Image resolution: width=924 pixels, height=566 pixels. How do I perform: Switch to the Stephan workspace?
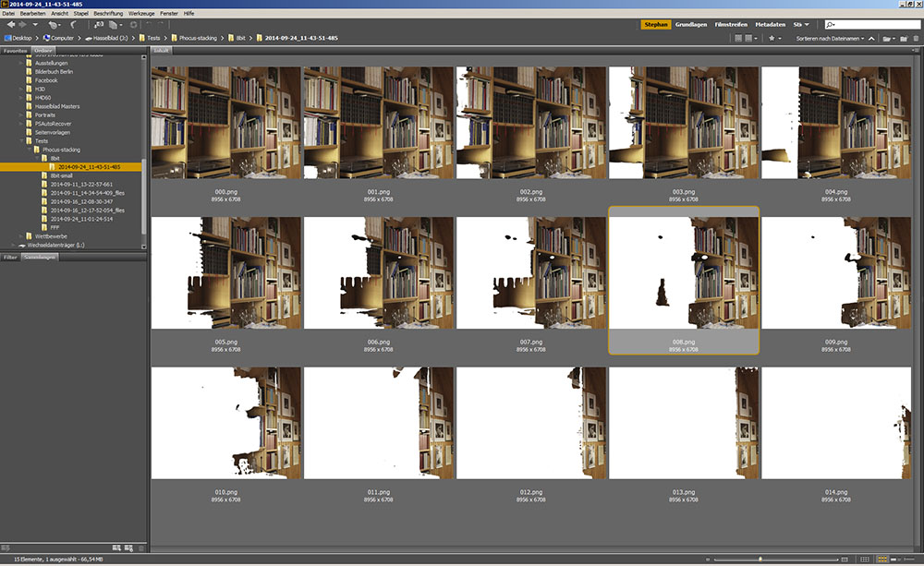click(656, 25)
